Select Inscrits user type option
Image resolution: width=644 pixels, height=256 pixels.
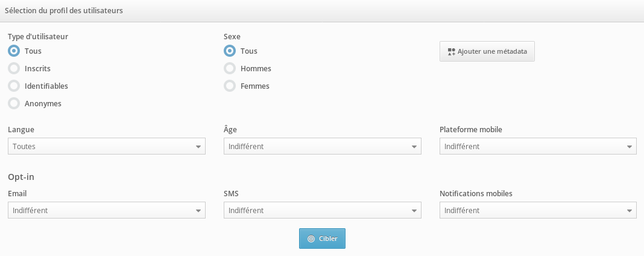coord(14,69)
